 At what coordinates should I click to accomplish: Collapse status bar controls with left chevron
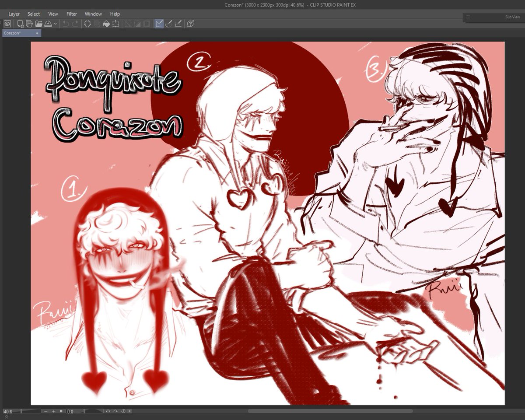click(x=130, y=411)
